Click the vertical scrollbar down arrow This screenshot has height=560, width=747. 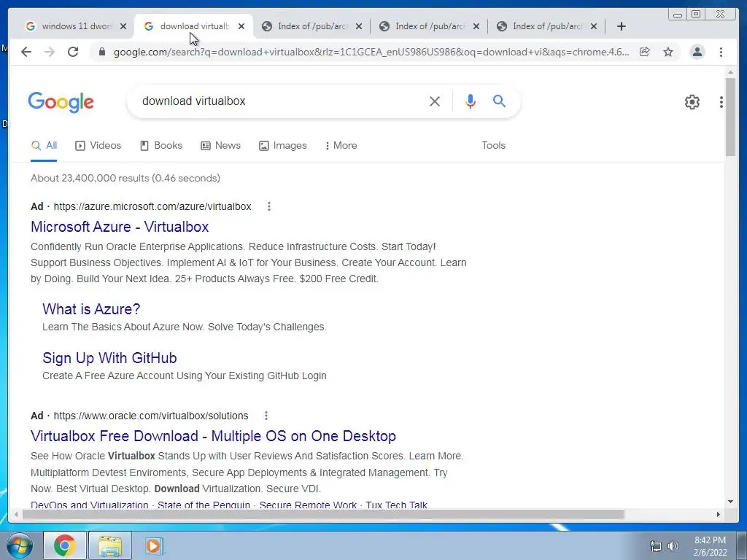coord(730,502)
